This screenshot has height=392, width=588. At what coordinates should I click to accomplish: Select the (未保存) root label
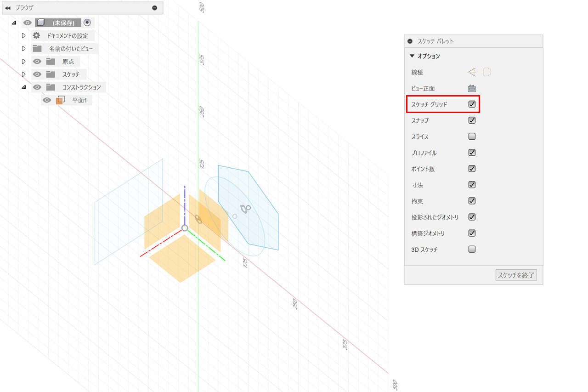[63, 23]
